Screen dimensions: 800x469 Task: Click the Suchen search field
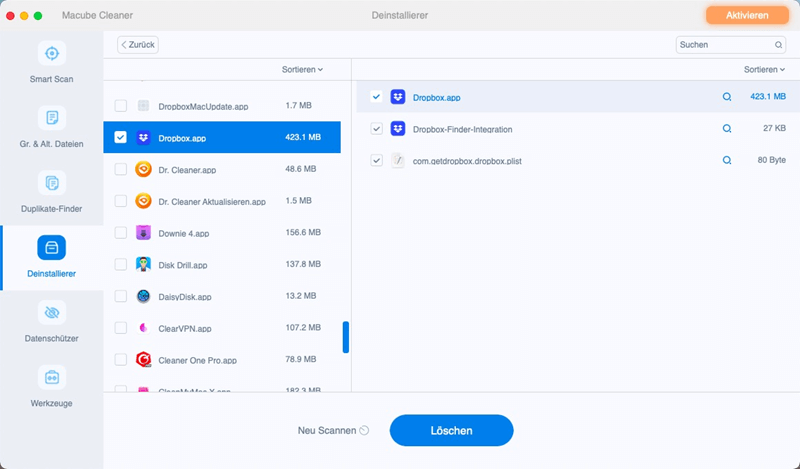tap(731, 45)
